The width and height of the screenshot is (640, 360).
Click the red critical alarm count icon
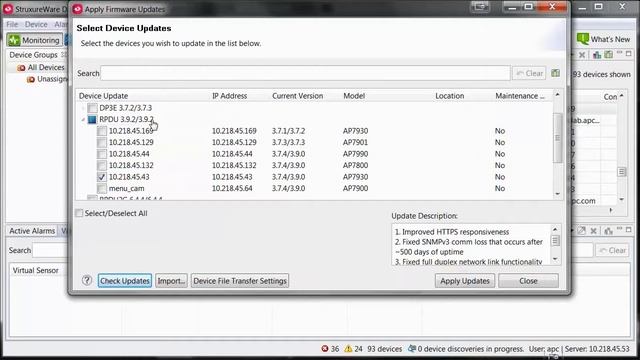pos(325,349)
